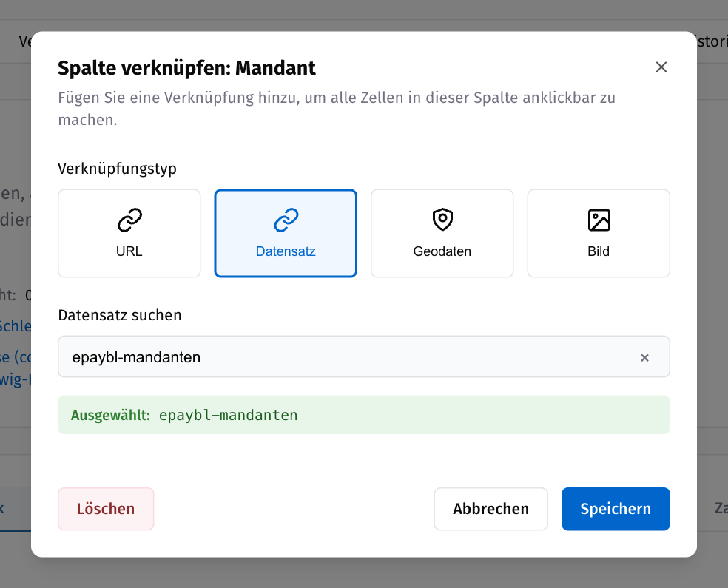The image size is (728, 588).
Task: Click the Verknüpfungstyp label
Action: click(x=117, y=169)
